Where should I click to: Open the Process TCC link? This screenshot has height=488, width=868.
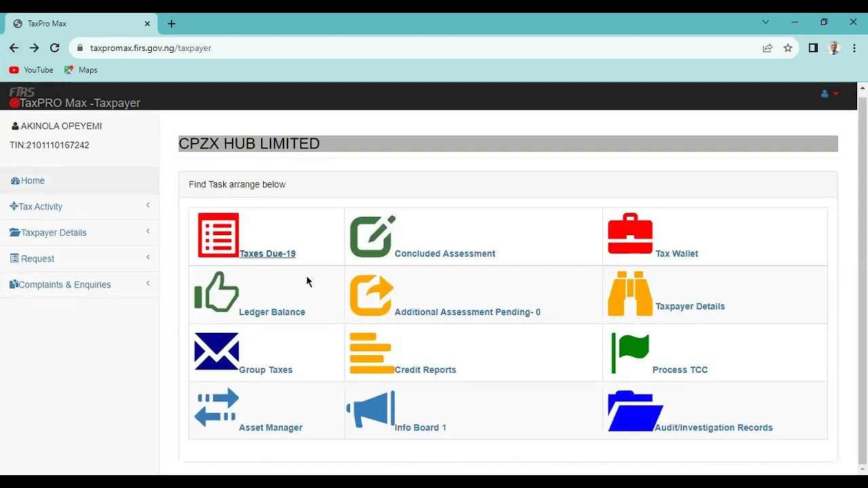(680, 370)
